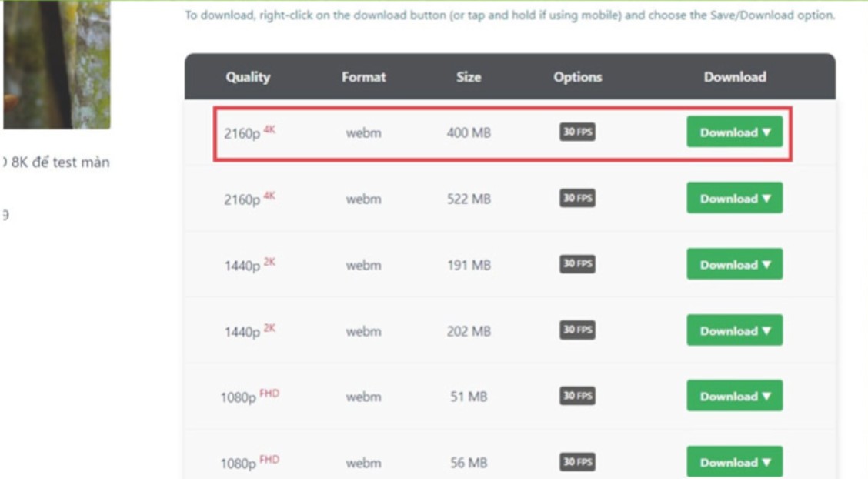Image resolution: width=868 pixels, height=479 pixels.
Task: Expand Download options for 191 MB file
Action: tap(734, 264)
